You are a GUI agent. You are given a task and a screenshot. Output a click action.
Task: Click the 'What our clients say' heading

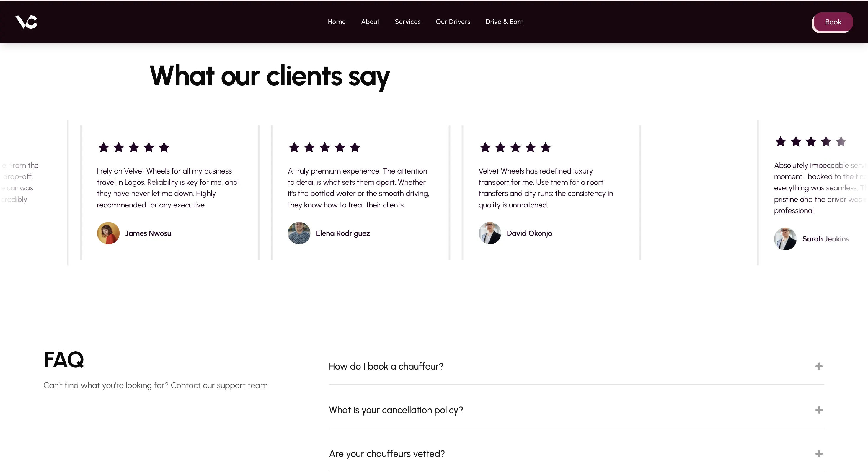click(x=270, y=76)
